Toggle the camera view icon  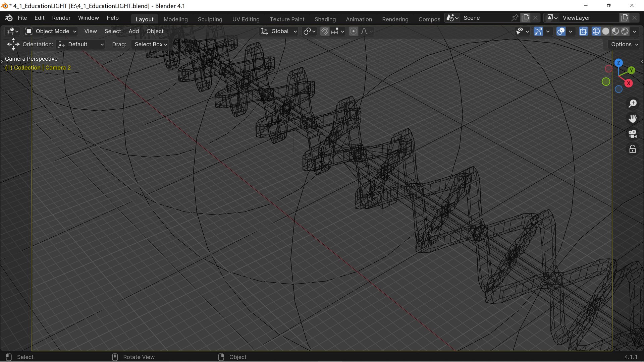click(633, 134)
